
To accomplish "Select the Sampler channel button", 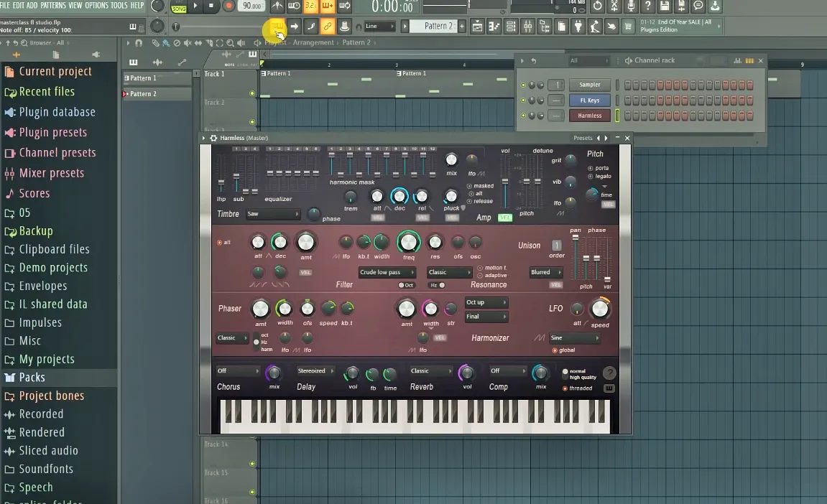I will [x=590, y=85].
